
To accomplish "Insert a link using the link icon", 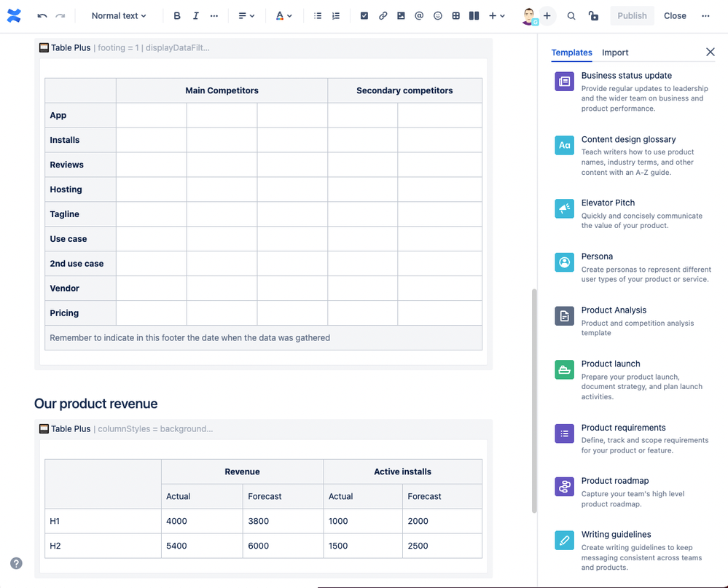I will pyautogui.click(x=383, y=15).
